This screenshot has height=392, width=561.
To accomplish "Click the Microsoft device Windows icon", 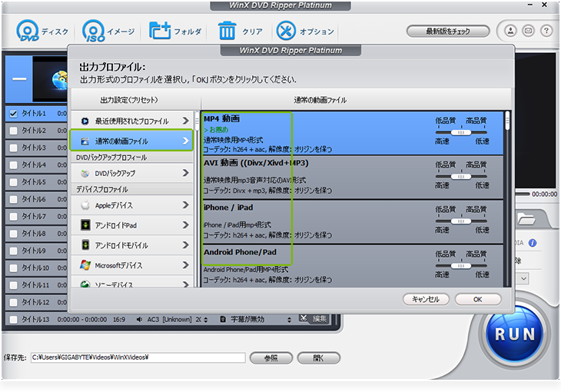I will 85,265.
